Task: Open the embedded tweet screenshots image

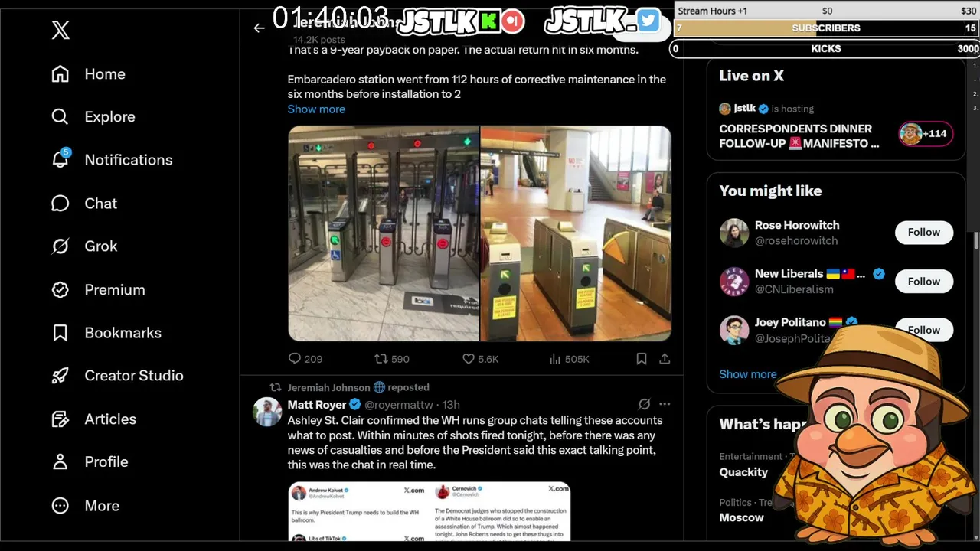Action: 430,511
